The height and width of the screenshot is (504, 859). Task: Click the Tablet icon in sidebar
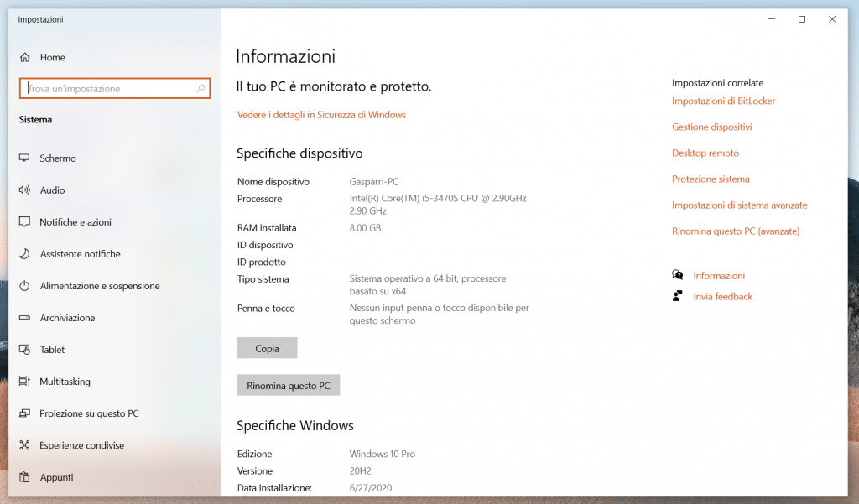pos(24,350)
